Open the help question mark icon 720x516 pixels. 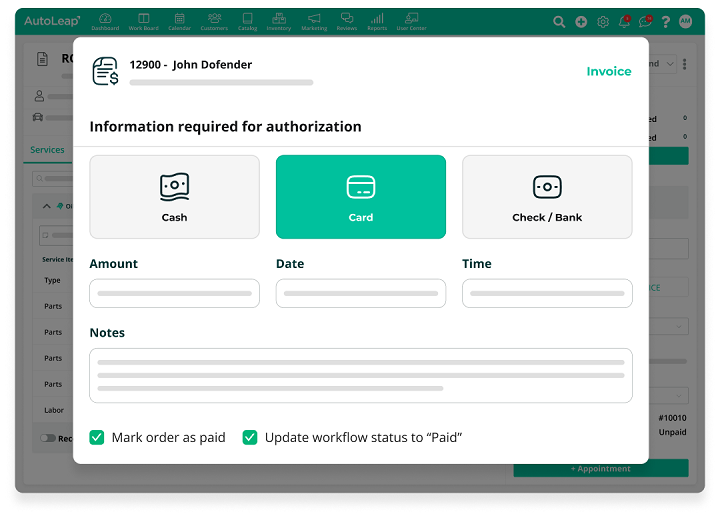coord(666,21)
